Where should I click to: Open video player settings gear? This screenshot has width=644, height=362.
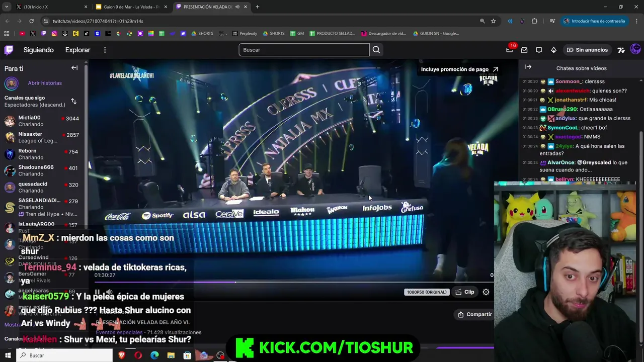486,292
